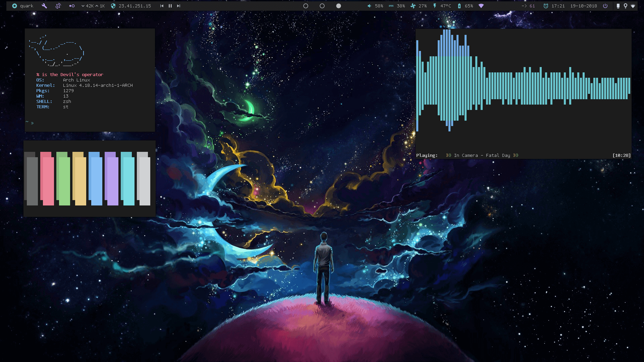Click the Pkgs 1279 line
This screenshot has width=644, height=362.
coord(55,91)
